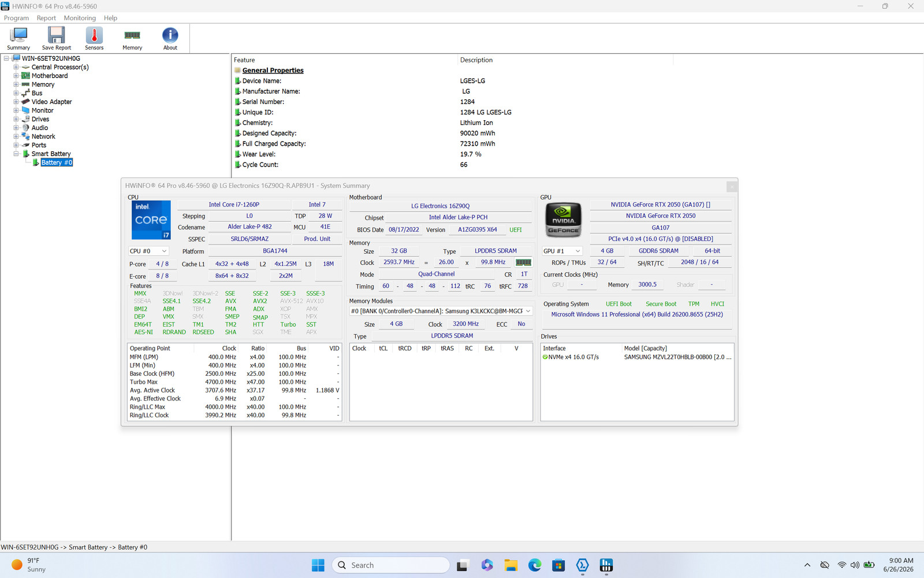Screen dimensions: 924x578
Task: Show hidden tray icons chevron
Action: coord(807,565)
